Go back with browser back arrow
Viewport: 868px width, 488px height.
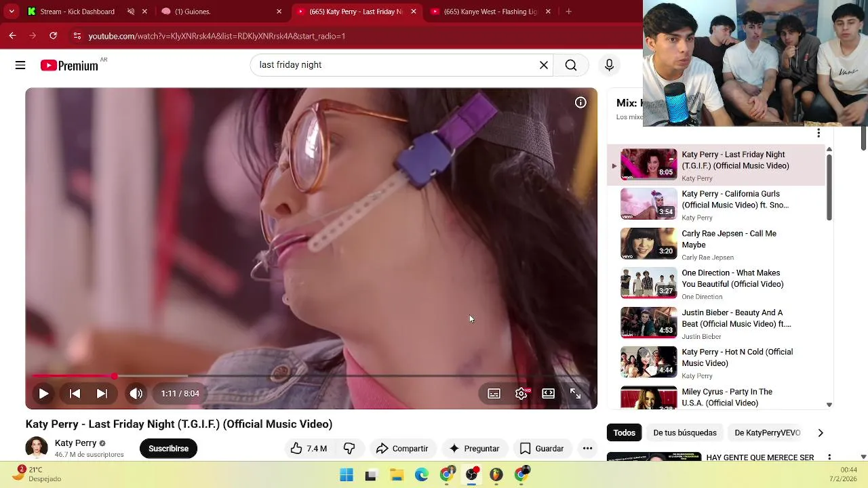(12, 36)
